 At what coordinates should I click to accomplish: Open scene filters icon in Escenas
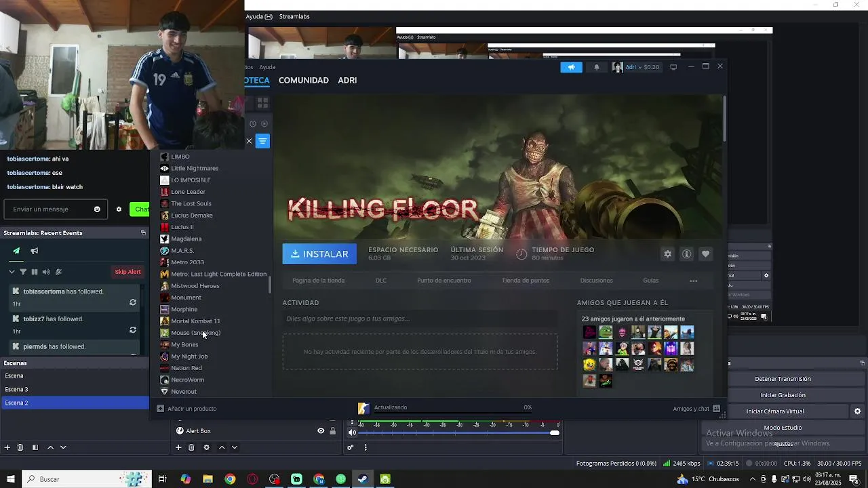point(35,447)
